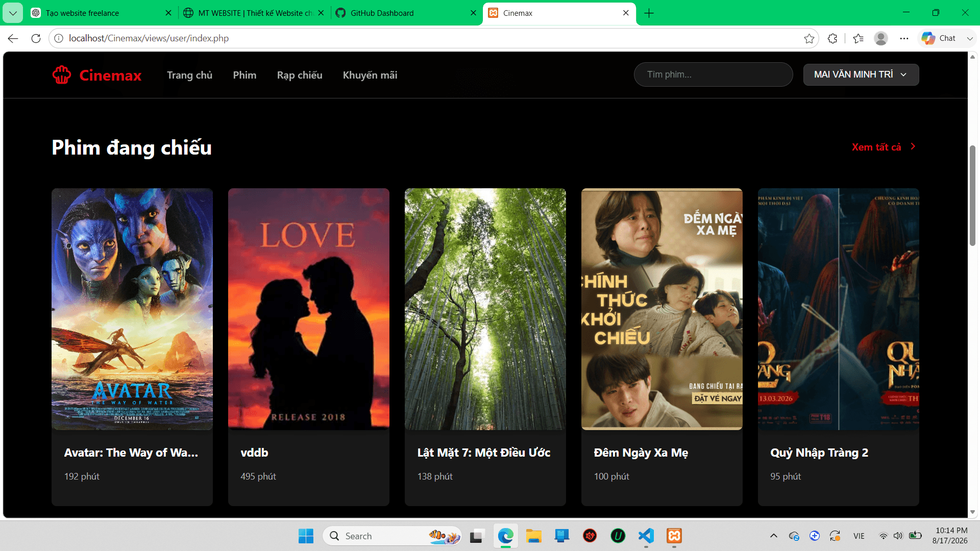Click the 495 phút duration text

tap(258, 476)
